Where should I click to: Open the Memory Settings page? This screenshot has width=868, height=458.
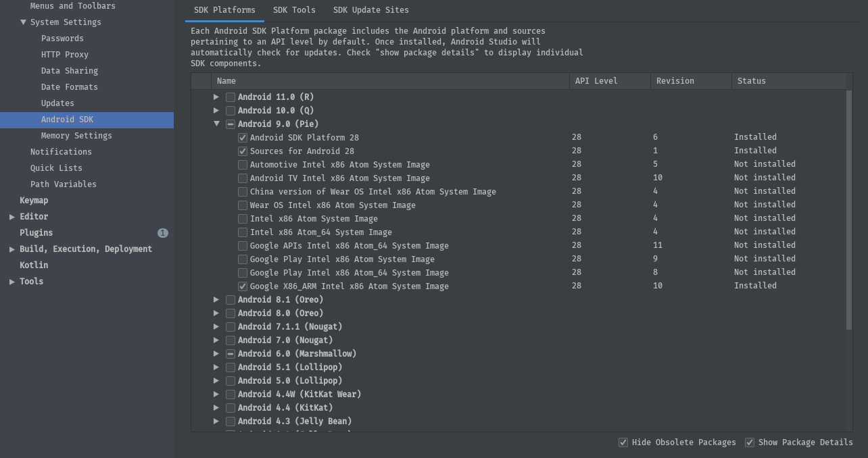click(x=76, y=136)
